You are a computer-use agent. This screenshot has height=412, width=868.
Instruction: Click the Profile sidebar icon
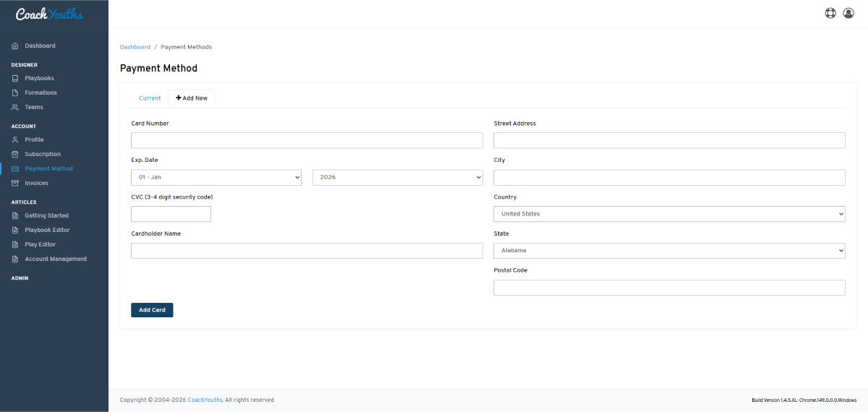[15, 140]
